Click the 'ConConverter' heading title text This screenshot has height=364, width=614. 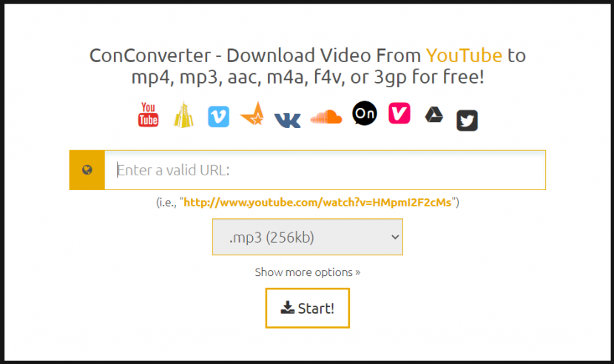coord(150,55)
